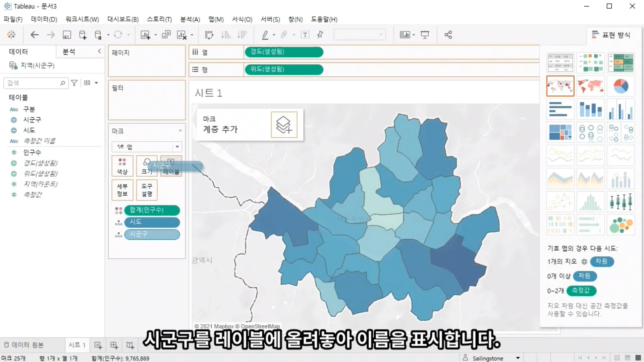The width and height of the screenshot is (644, 362).
Task: Open the presentation mode icon
Action: pos(425,35)
